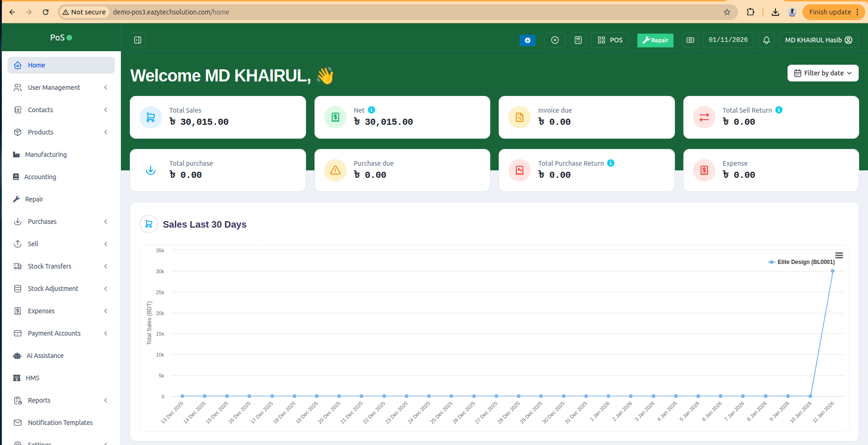Expand the Products sidebar section
The height and width of the screenshot is (445, 868).
click(61, 132)
